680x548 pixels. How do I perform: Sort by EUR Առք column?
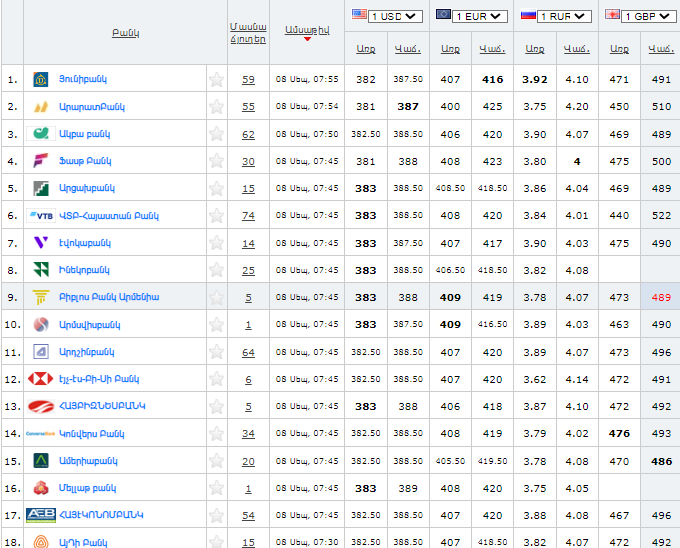(x=450, y=49)
